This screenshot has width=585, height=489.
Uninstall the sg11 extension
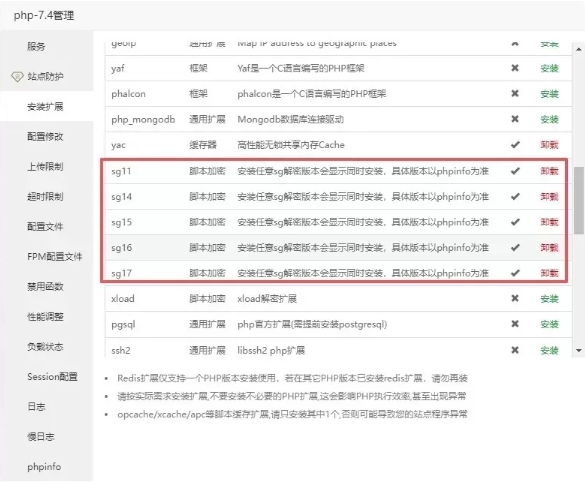(x=550, y=171)
